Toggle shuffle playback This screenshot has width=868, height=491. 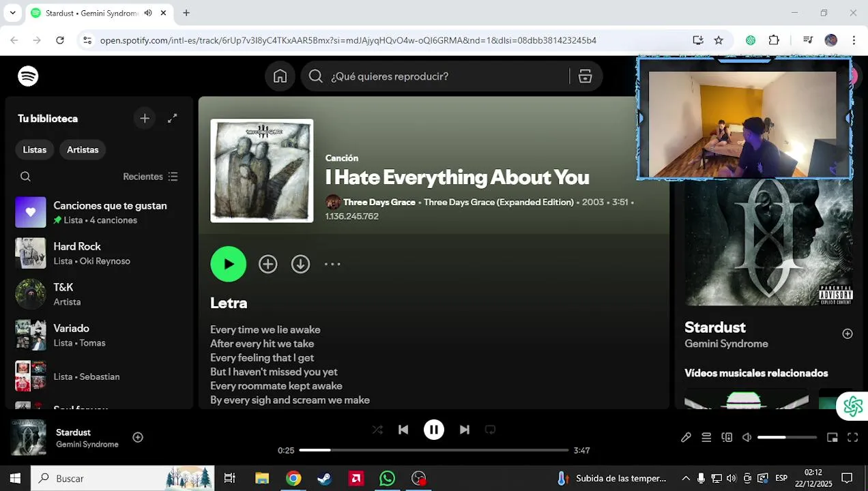click(x=377, y=430)
